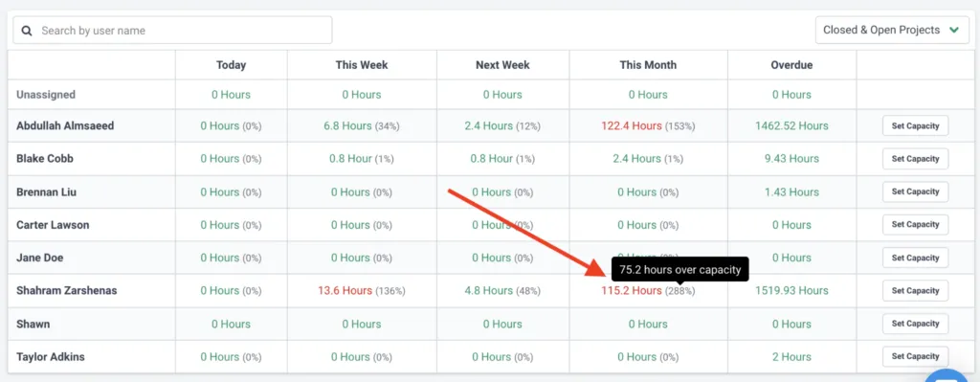Open the Closed & Open Projects dropdown
This screenshot has width=980, height=382.
(892, 30)
